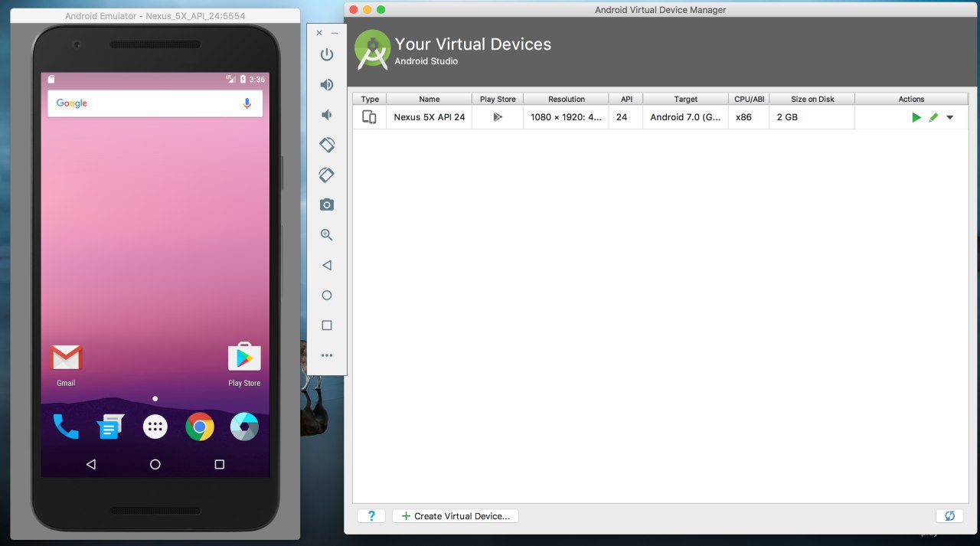Launch Nexus 5X AVD with green play

point(916,117)
